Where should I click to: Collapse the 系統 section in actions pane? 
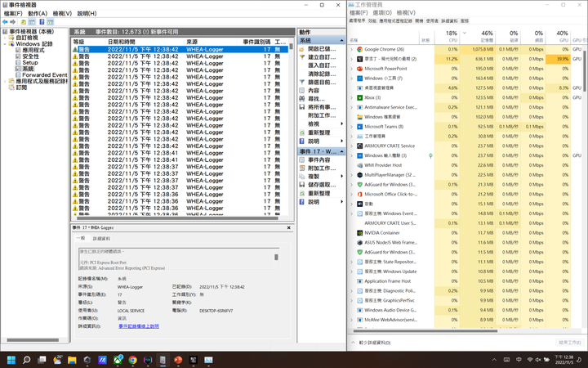[341, 40]
